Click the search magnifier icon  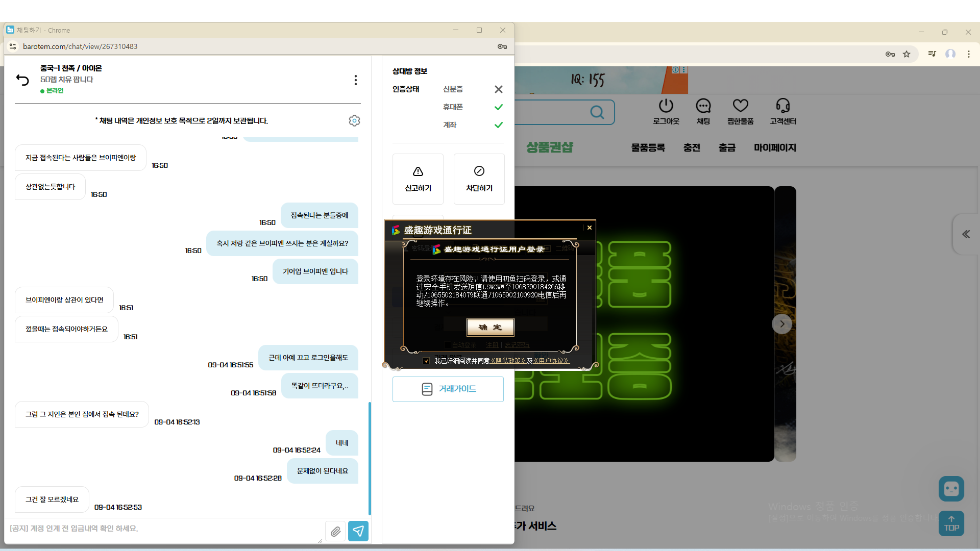(597, 112)
